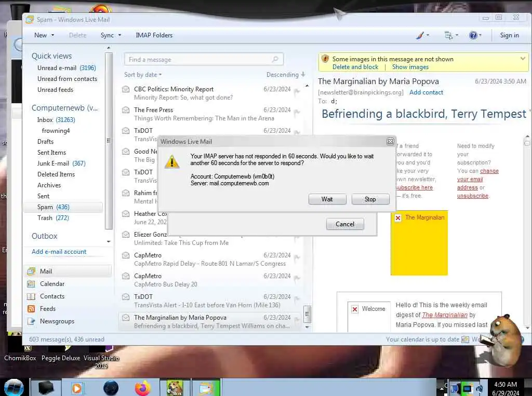The height and width of the screenshot is (396, 532).
Task: Flag the CapMetro Rapid Delay message
Action: (297, 257)
